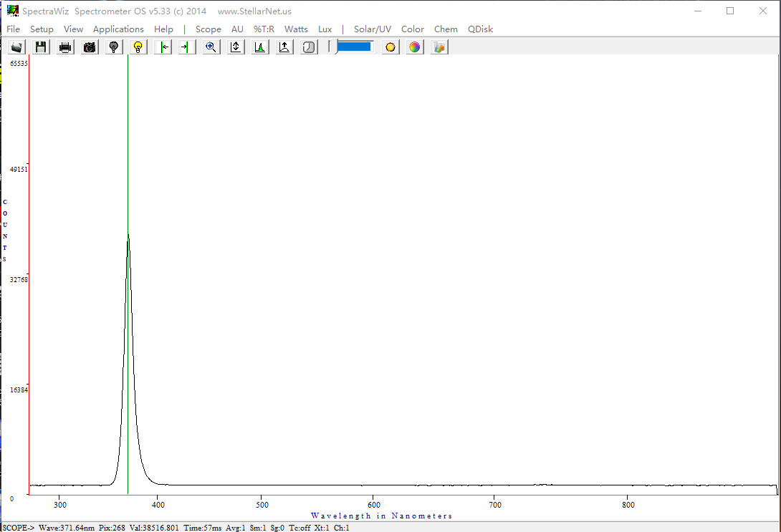Move cursor left with left-arrow icon
This screenshot has height=532, width=781.
[163, 47]
